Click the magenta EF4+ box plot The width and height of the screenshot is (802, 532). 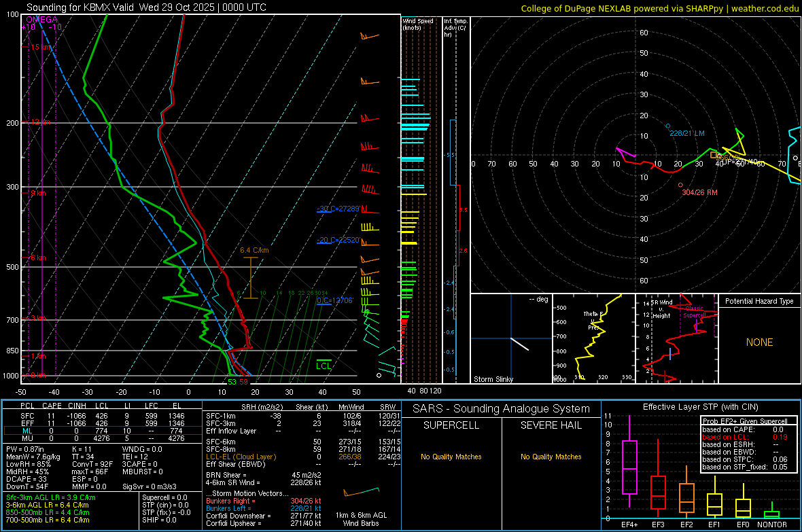(x=629, y=461)
